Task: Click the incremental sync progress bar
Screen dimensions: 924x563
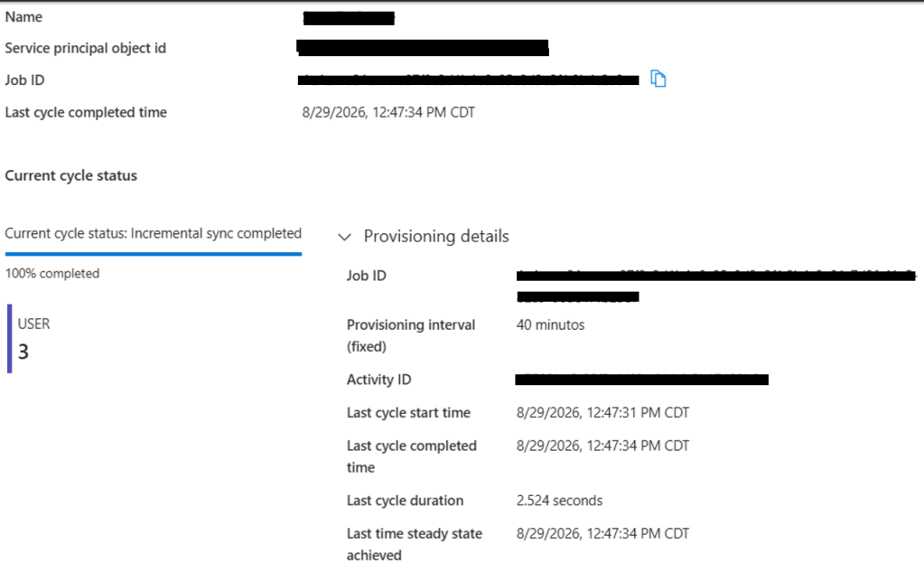Action: click(x=154, y=254)
